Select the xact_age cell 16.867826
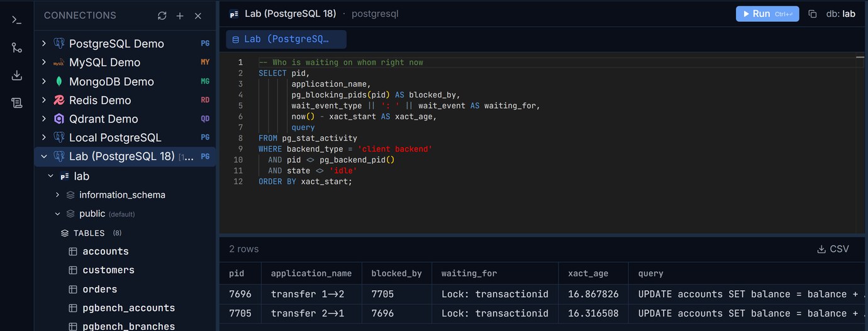The width and height of the screenshot is (868, 331). (593, 294)
